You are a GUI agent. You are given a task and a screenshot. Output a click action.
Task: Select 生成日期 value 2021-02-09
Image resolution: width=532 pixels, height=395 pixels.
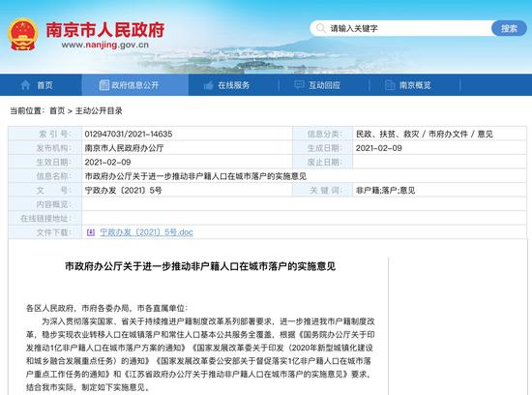tap(379, 148)
